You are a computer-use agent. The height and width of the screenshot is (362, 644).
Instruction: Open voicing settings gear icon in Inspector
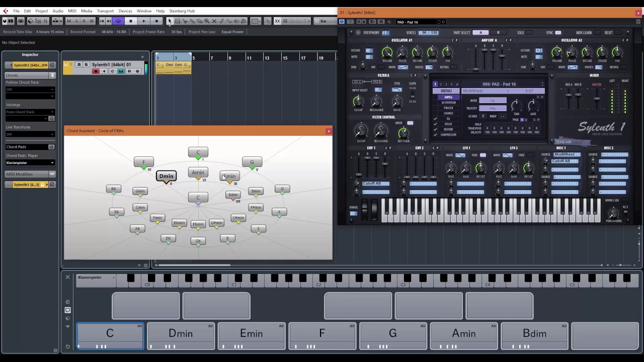click(x=51, y=119)
